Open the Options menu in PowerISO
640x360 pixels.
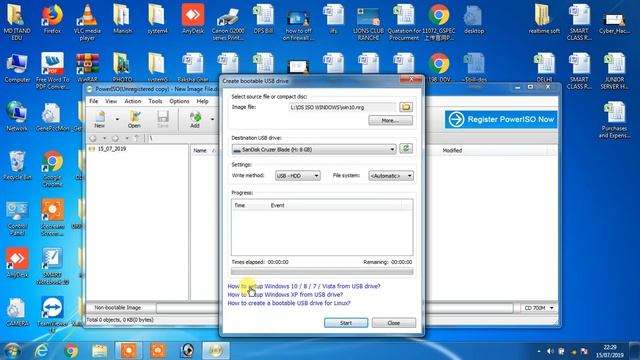[179, 101]
